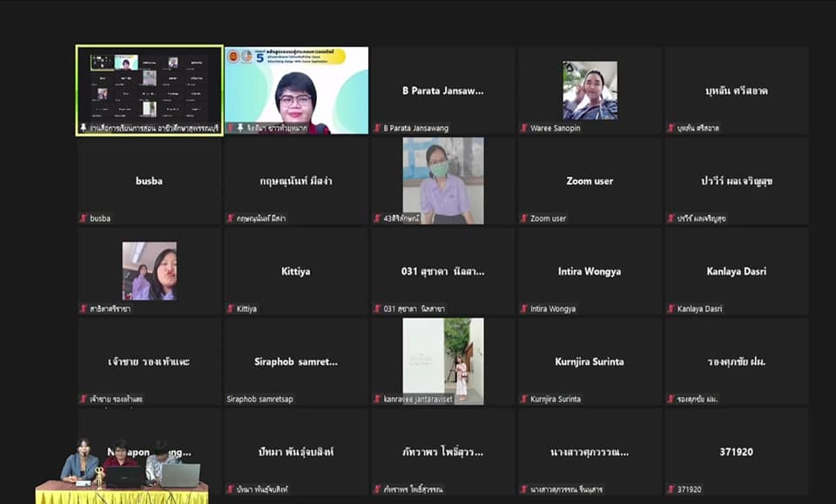The image size is (836, 504).
Task: Select video tile with two girls
Action: click(x=149, y=271)
